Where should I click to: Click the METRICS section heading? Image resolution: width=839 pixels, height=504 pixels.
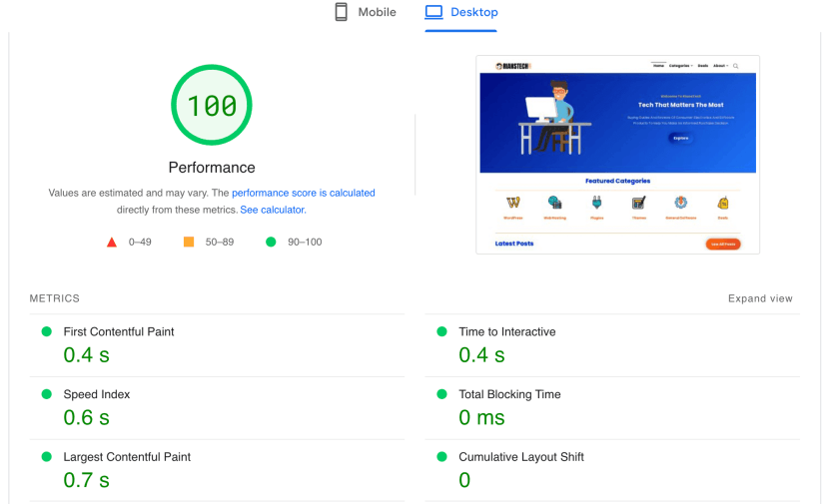coord(55,298)
